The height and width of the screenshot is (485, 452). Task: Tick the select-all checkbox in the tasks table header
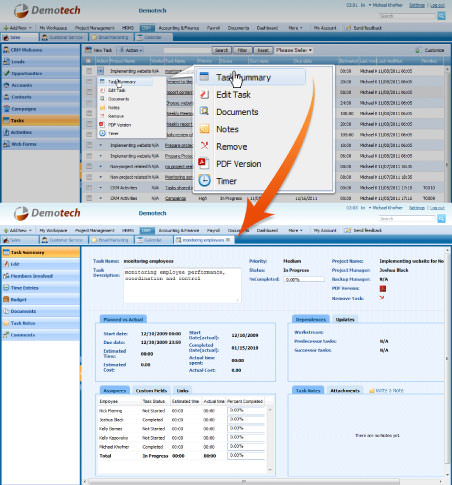tap(88, 61)
